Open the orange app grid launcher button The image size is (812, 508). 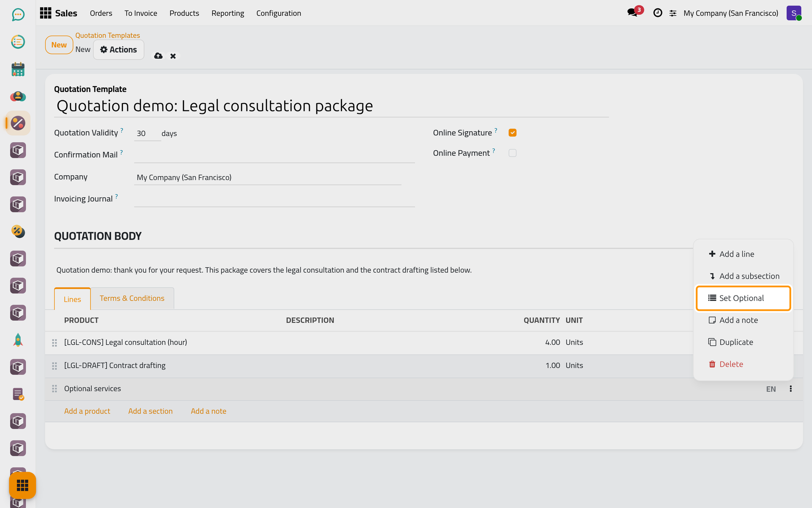(x=22, y=485)
